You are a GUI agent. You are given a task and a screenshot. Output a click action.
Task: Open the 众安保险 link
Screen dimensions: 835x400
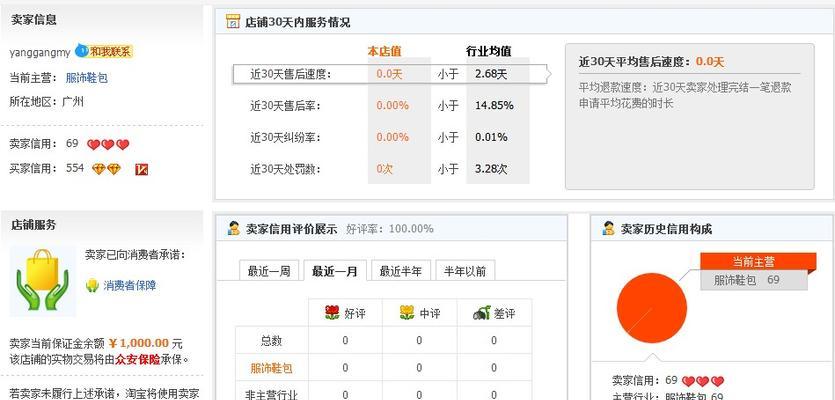[138, 360]
